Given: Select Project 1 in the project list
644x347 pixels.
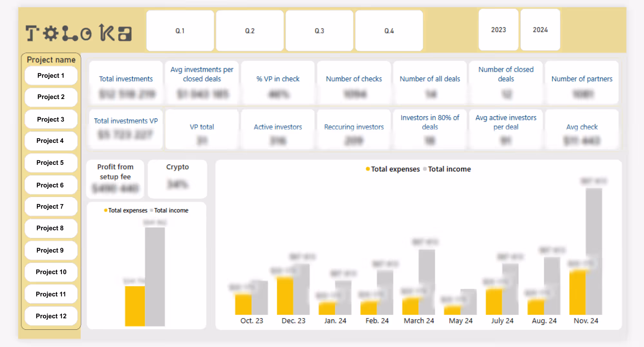Looking at the screenshot, I should 51,75.
